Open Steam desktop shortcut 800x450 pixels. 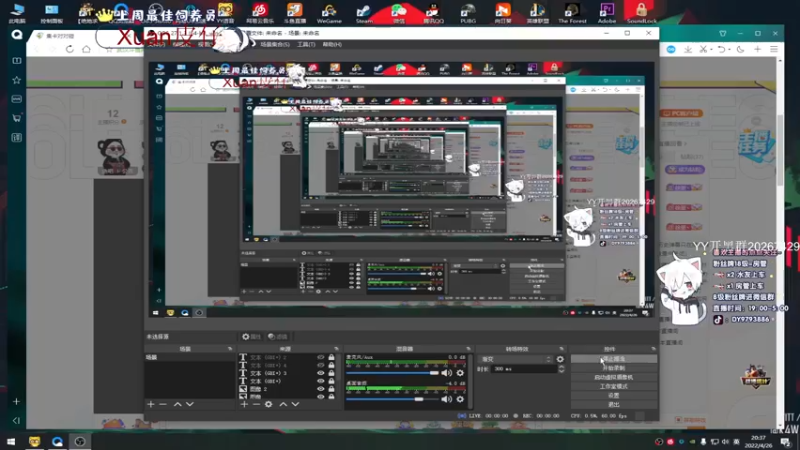[x=364, y=13]
